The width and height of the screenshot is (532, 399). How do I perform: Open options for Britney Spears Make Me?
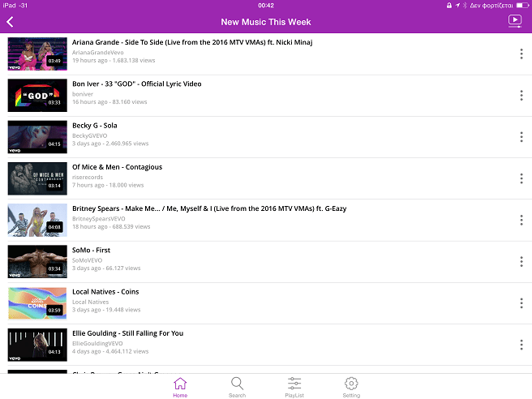point(521,221)
